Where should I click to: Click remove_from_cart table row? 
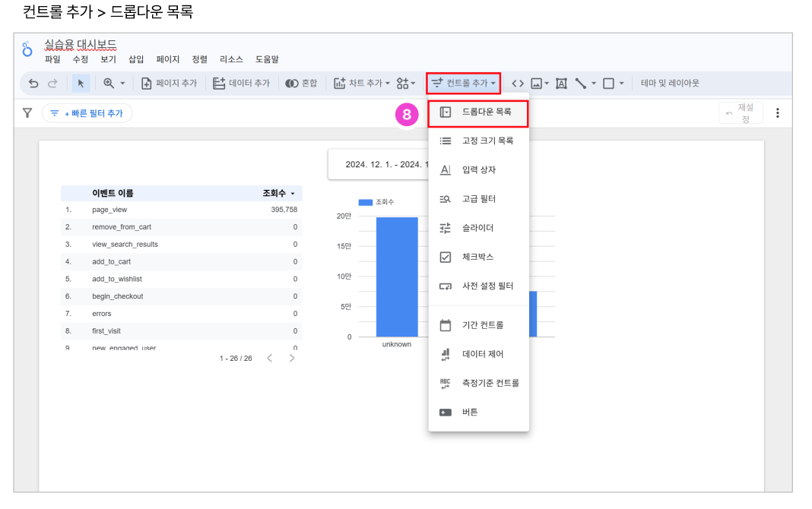[x=181, y=227]
